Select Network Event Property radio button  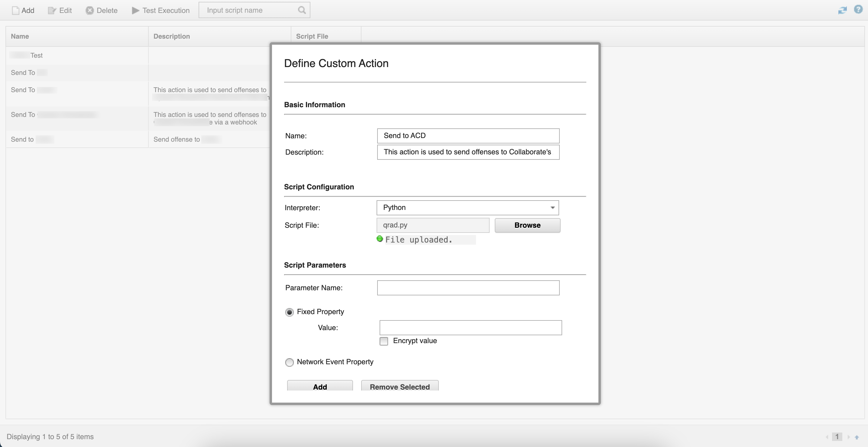coord(289,362)
